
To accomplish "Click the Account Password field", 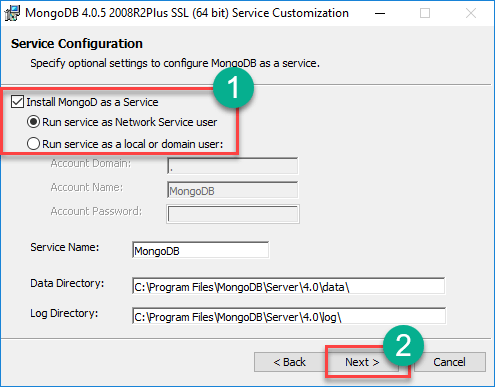I will pyautogui.click(x=233, y=214).
